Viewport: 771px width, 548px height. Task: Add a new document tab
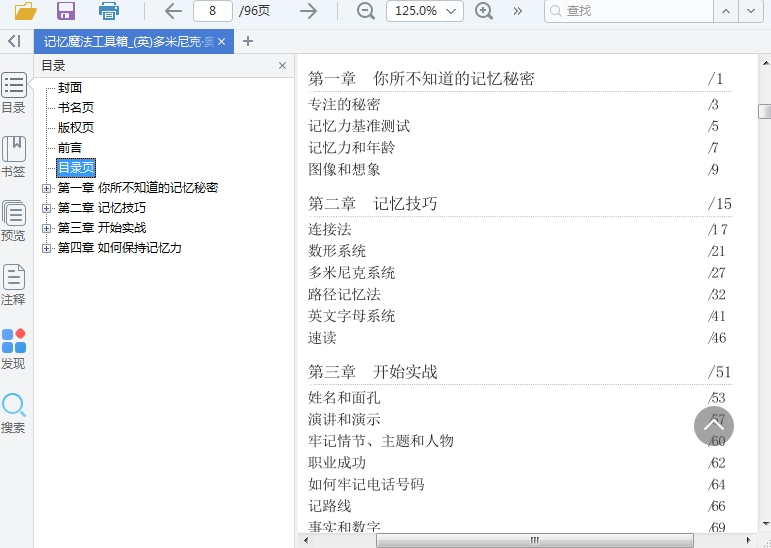tap(248, 41)
